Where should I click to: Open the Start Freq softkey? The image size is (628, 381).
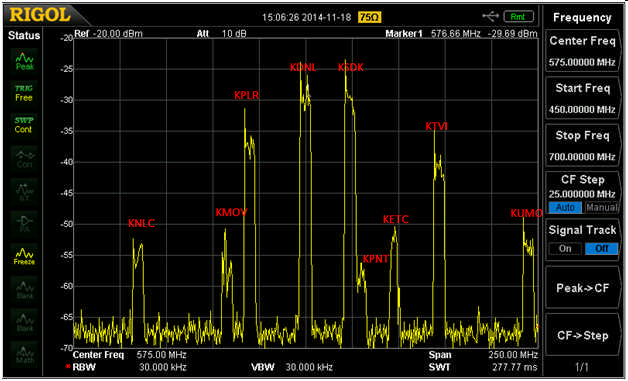point(582,98)
